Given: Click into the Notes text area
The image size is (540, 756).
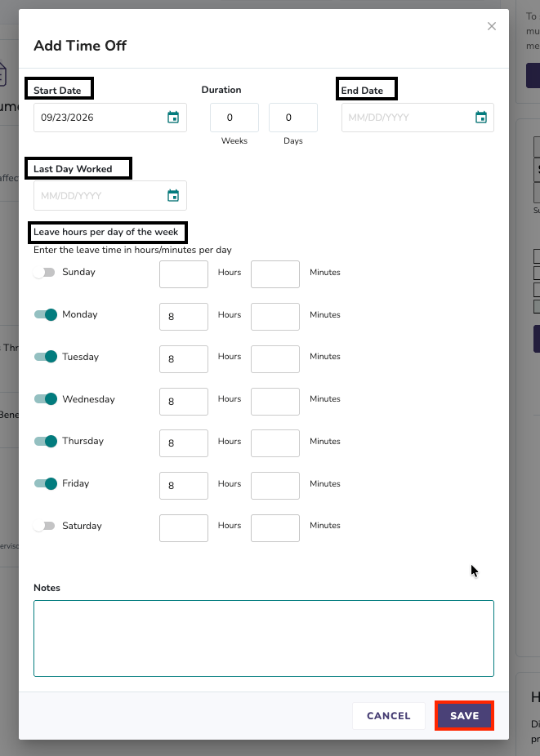Looking at the screenshot, I should [x=264, y=638].
